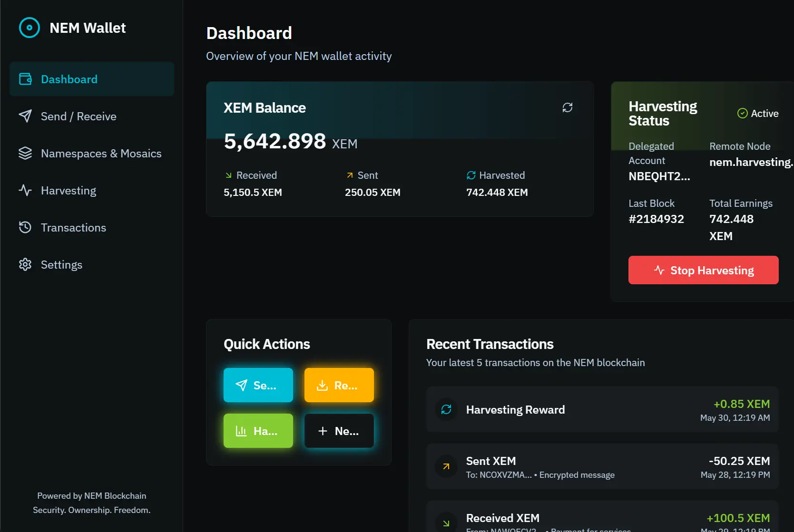This screenshot has width=794, height=532.
Task: Click the dark New quick action button
Action: coord(339,431)
